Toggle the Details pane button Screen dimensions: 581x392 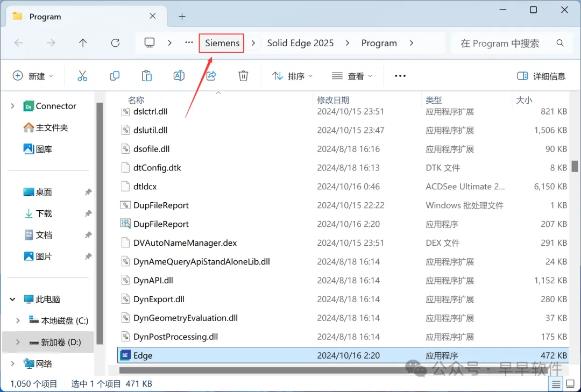click(541, 76)
